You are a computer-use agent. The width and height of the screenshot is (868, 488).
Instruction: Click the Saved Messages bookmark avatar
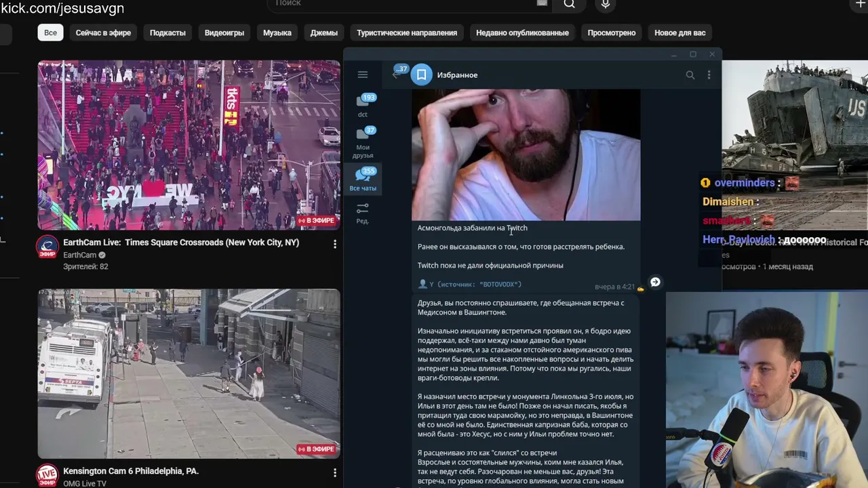coord(421,75)
